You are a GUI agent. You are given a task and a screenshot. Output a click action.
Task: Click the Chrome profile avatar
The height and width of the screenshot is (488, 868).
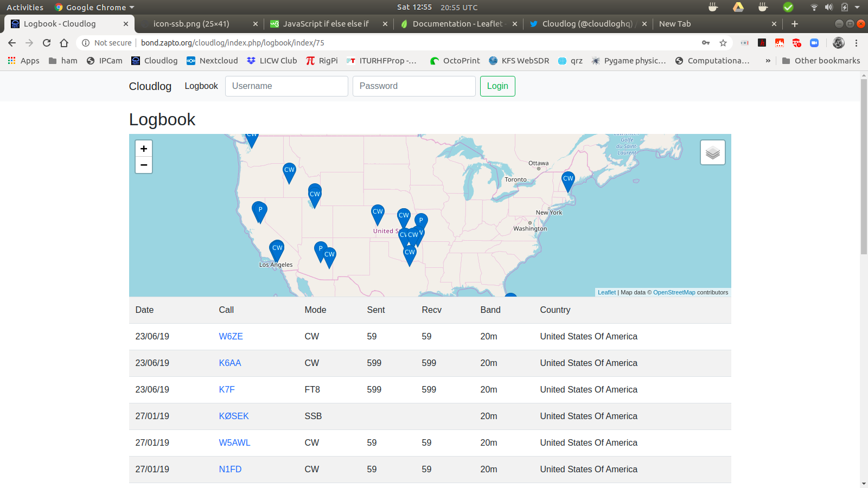[839, 43]
